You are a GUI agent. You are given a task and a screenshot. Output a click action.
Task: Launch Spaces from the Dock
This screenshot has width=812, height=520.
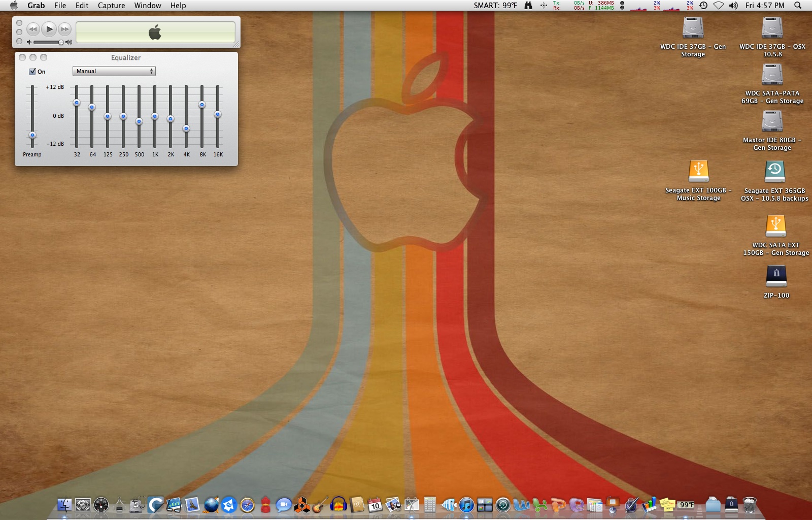[x=485, y=505]
